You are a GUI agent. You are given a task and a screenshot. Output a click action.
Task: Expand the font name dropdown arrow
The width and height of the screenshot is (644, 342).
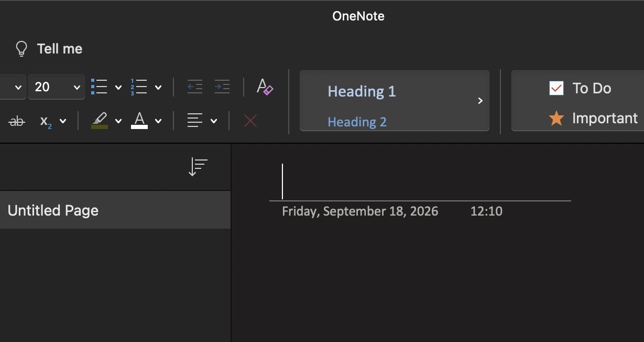click(18, 87)
